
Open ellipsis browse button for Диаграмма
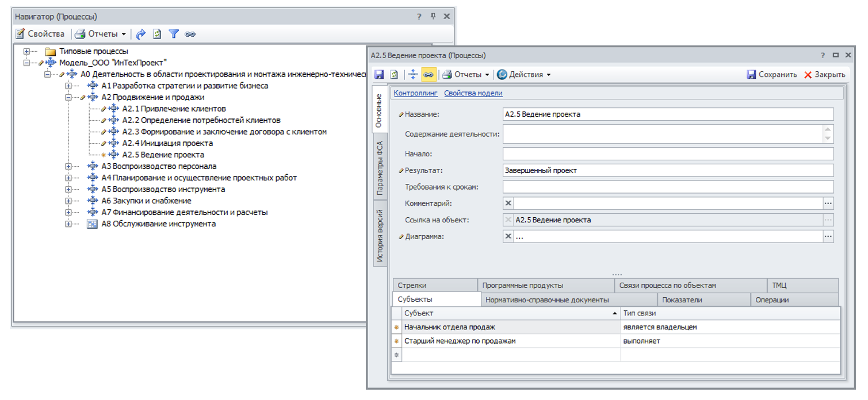tap(828, 236)
